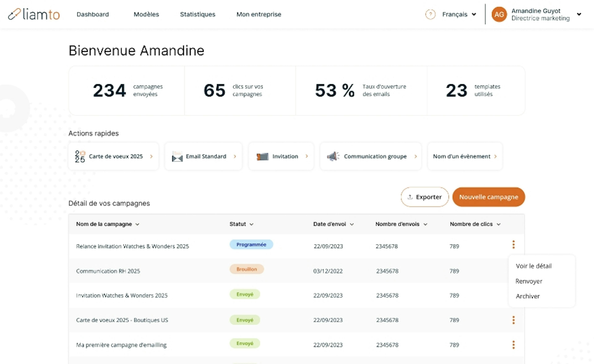This screenshot has height=364, width=594.
Task: Navigate to Mon entreprise
Action: (x=259, y=14)
